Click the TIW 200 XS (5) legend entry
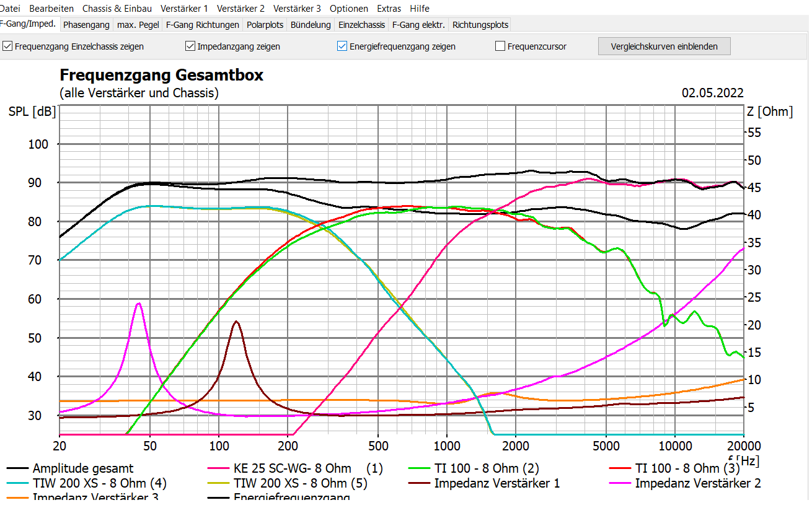Image resolution: width=812 pixels, height=513 pixels. tap(288, 483)
